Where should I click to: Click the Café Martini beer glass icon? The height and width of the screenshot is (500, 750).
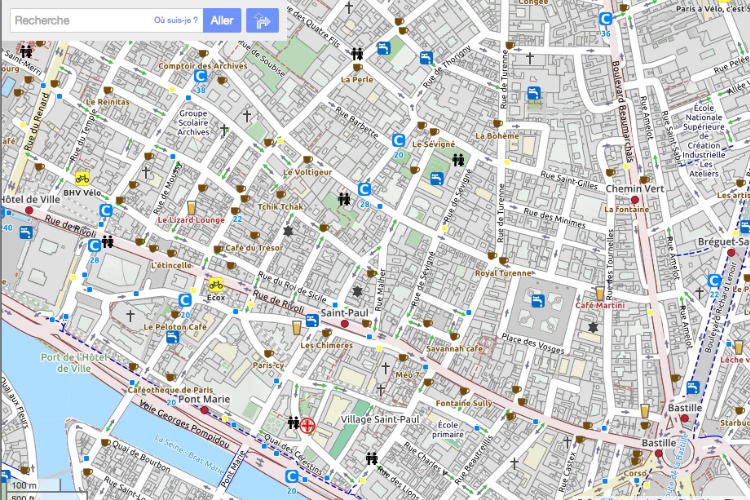coord(600,293)
